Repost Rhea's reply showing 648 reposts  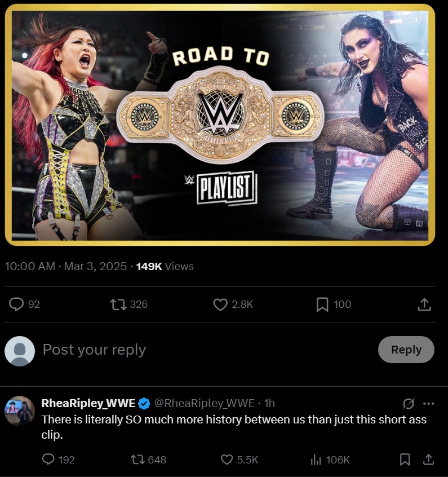[137, 460]
